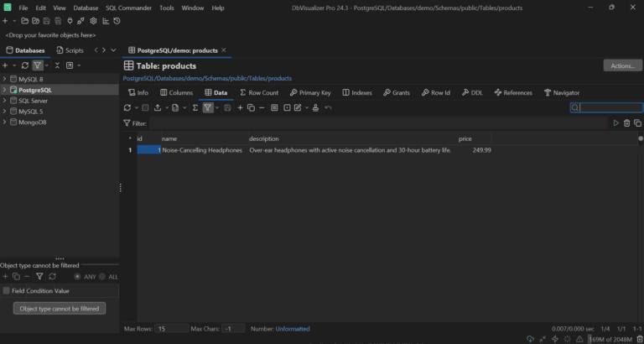This screenshot has height=344, width=644.
Task: Open the Primary Key tab
Action: point(310,93)
